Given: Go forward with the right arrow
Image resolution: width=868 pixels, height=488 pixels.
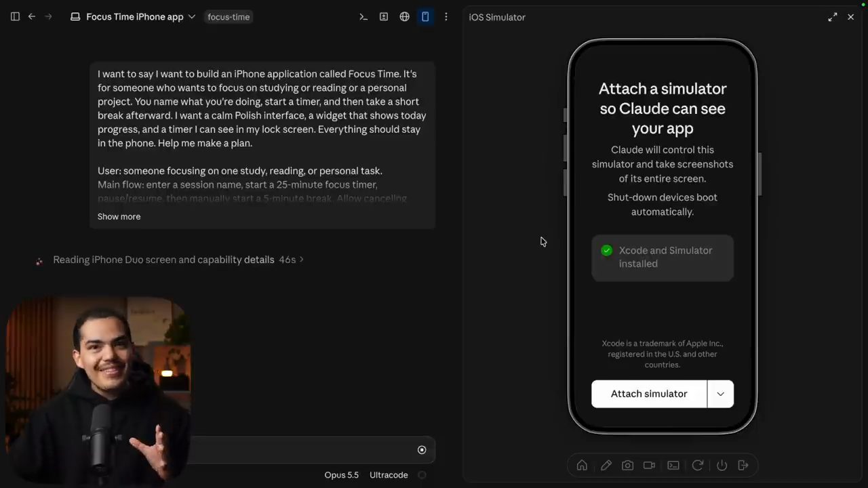Looking at the screenshot, I should pyautogui.click(x=48, y=16).
